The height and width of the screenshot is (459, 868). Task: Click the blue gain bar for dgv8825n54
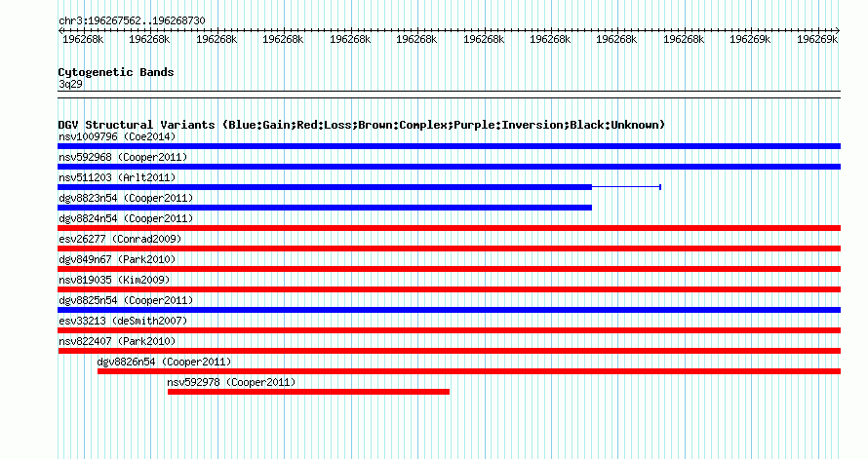tap(449, 310)
